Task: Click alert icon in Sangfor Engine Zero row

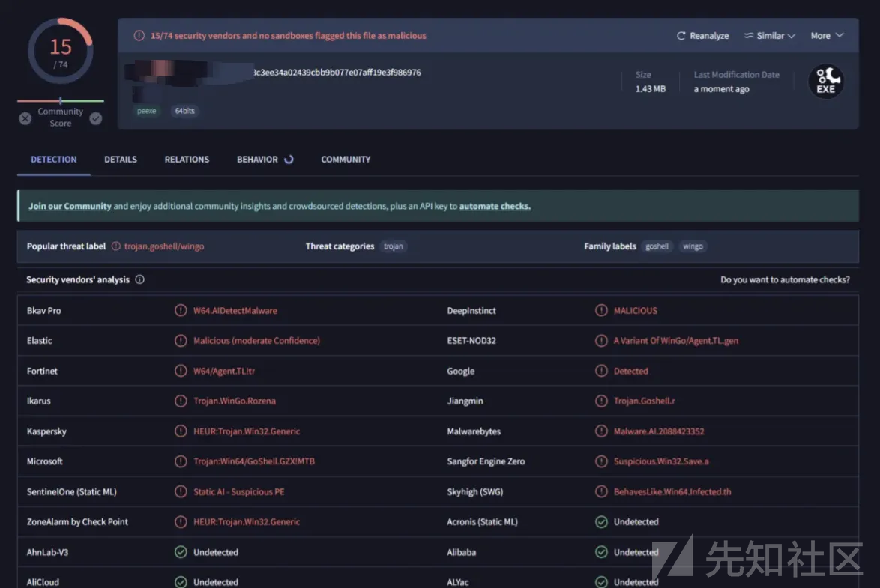Action: [x=601, y=461]
